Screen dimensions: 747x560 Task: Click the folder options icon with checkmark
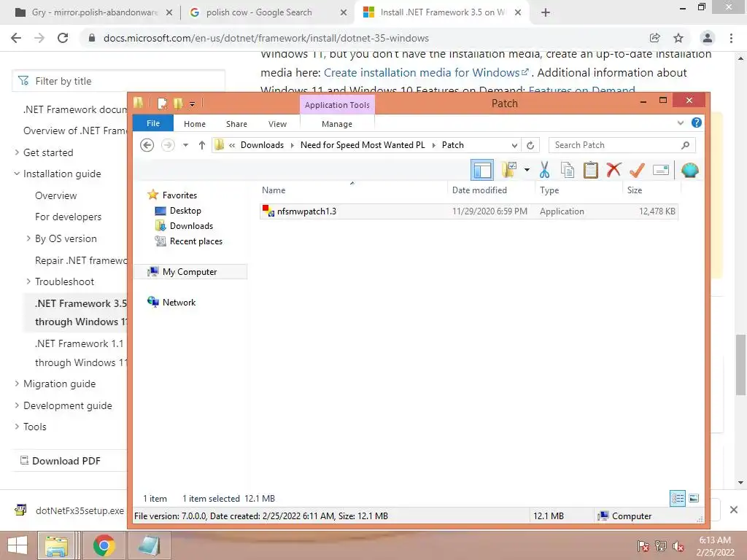pyautogui.click(x=508, y=170)
